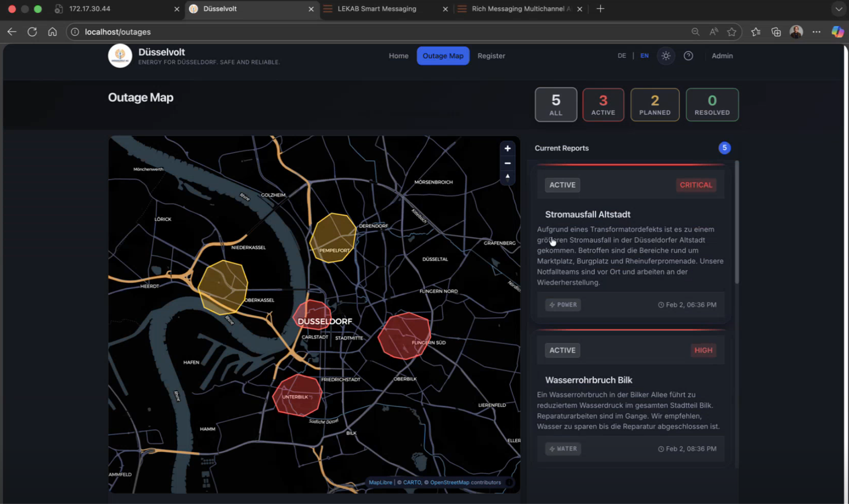Reset map bearing with compass icon

pos(507,177)
